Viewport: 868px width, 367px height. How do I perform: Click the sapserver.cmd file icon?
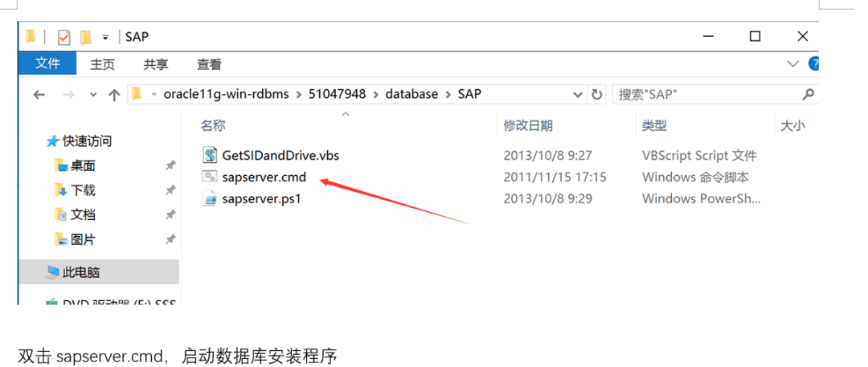209,177
